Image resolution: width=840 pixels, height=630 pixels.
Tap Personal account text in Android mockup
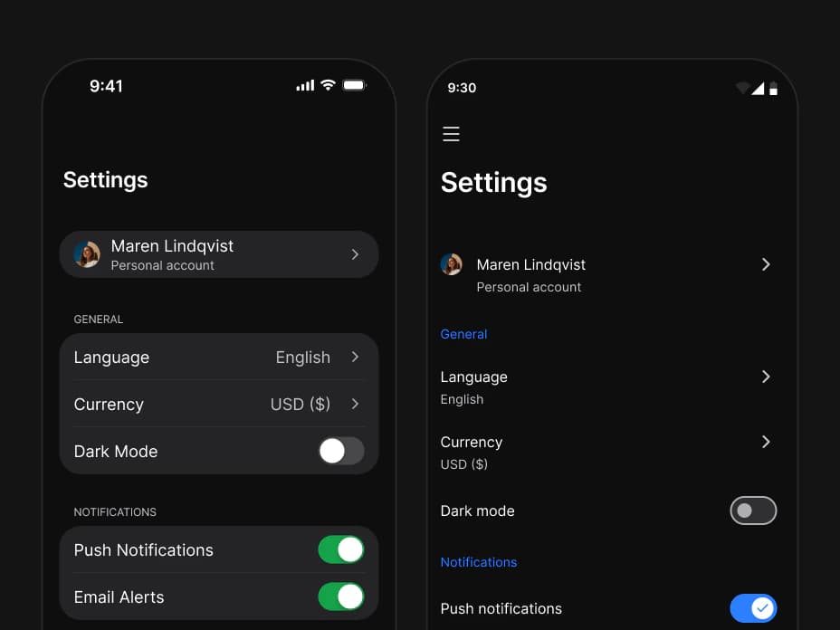click(x=529, y=287)
